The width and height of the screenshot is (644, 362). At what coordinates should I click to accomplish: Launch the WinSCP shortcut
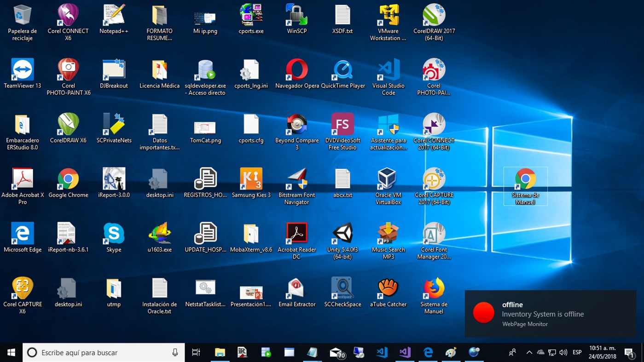click(x=296, y=19)
